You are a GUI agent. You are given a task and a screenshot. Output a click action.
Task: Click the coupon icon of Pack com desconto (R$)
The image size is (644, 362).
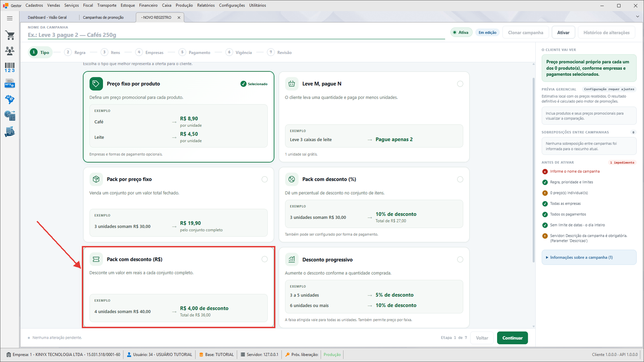[96, 259]
